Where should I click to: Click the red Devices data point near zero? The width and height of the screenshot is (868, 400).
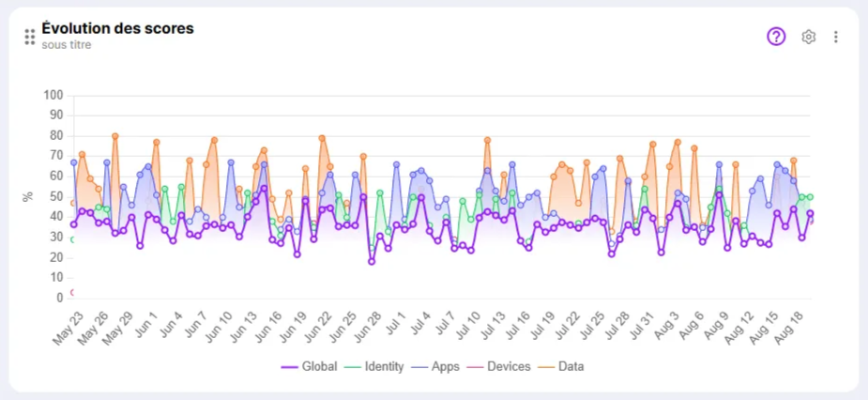[73, 293]
